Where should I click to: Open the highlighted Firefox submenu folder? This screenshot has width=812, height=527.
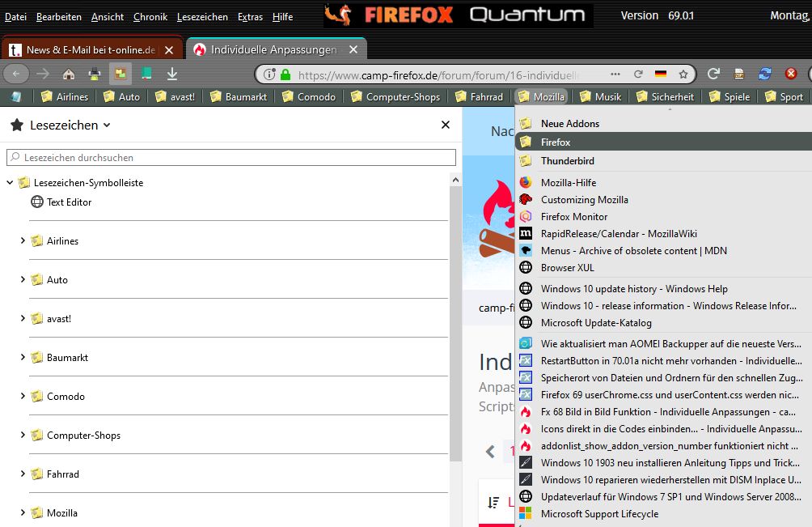point(664,142)
